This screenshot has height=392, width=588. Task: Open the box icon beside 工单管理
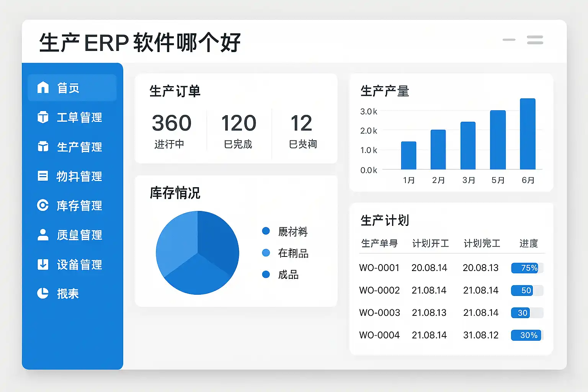(x=43, y=117)
